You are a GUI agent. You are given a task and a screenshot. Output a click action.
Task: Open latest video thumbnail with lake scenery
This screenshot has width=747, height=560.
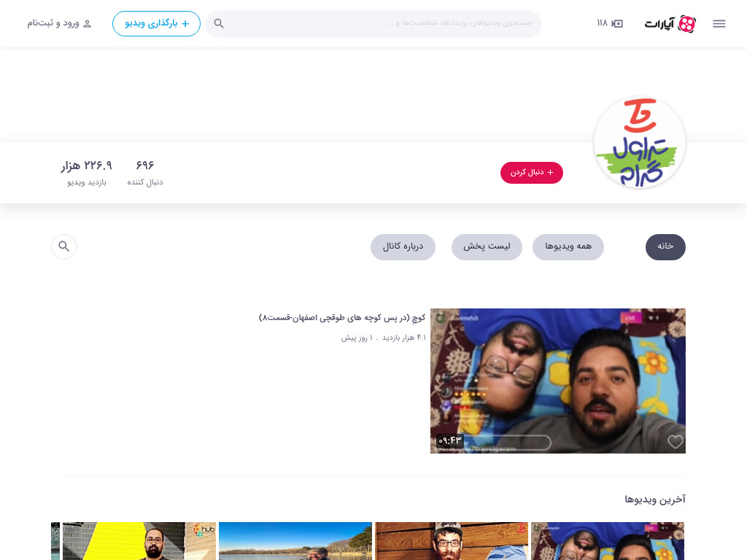pyautogui.click(x=295, y=541)
